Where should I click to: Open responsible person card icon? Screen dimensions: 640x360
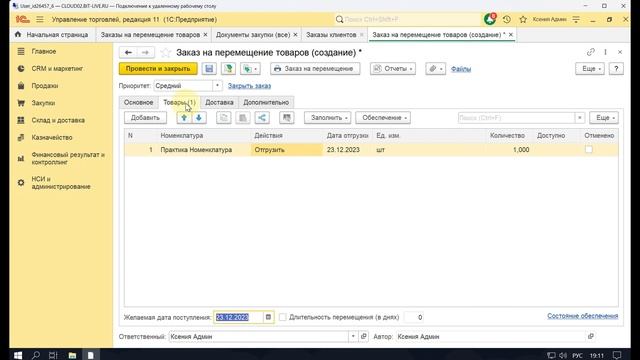pos(363,336)
